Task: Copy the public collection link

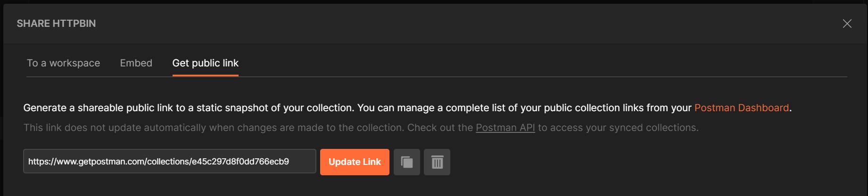Action: click(406, 162)
